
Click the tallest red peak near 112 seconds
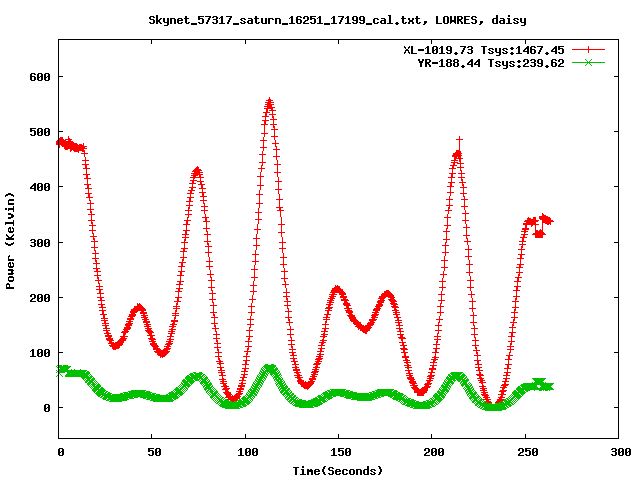pos(269,102)
